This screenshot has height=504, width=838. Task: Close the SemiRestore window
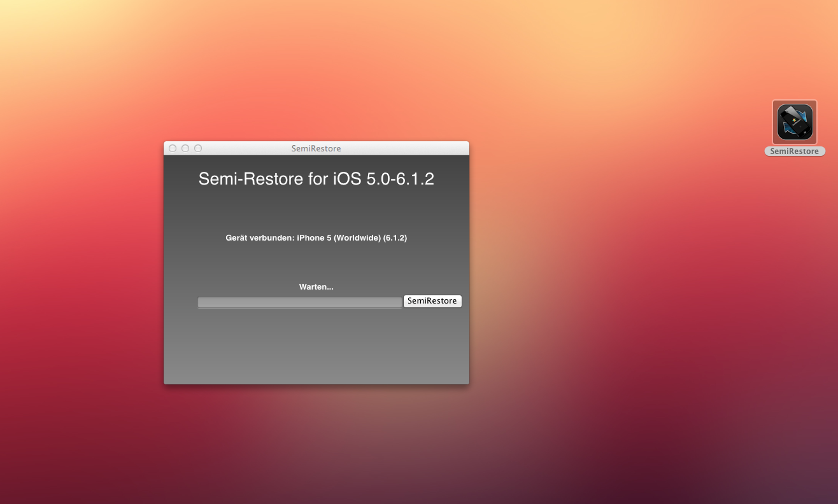pyautogui.click(x=173, y=148)
